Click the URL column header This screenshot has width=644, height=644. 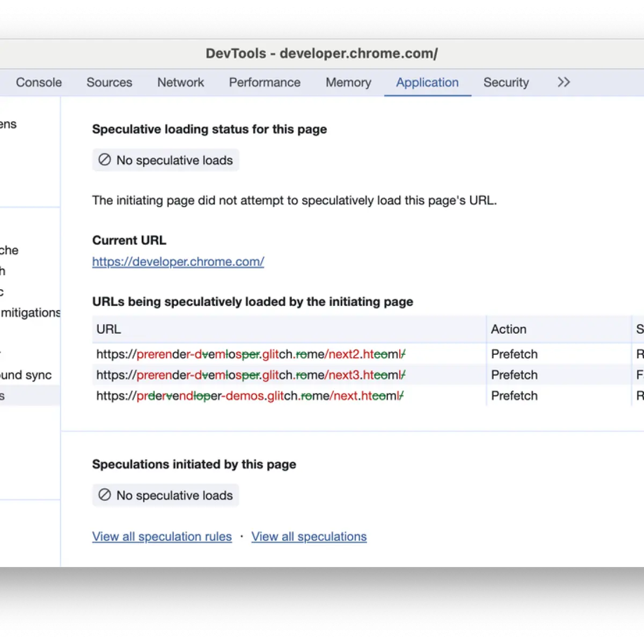click(289, 329)
